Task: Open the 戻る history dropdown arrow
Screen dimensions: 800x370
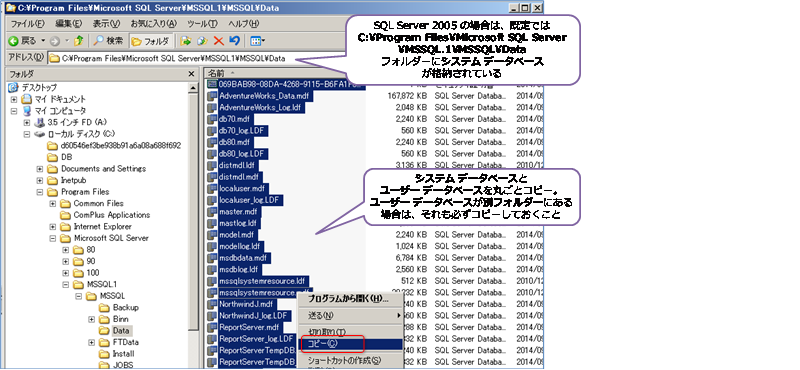Action: [43, 41]
